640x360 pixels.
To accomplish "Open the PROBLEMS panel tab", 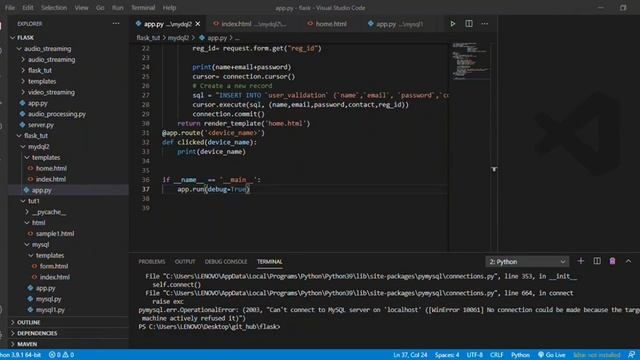I will tap(152, 262).
